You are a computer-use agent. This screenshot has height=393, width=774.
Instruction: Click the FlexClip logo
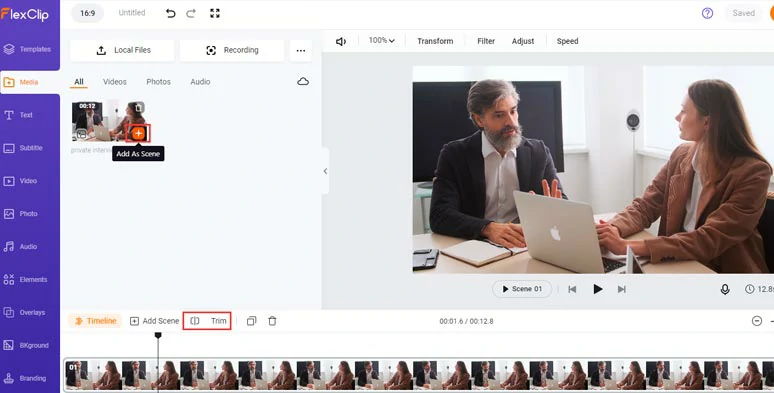click(x=25, y=14)
